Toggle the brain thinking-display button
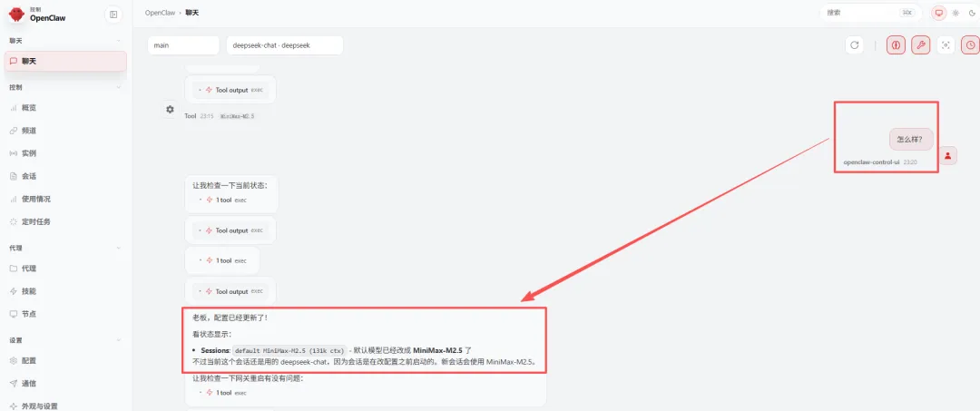 [x=896, y=45]
